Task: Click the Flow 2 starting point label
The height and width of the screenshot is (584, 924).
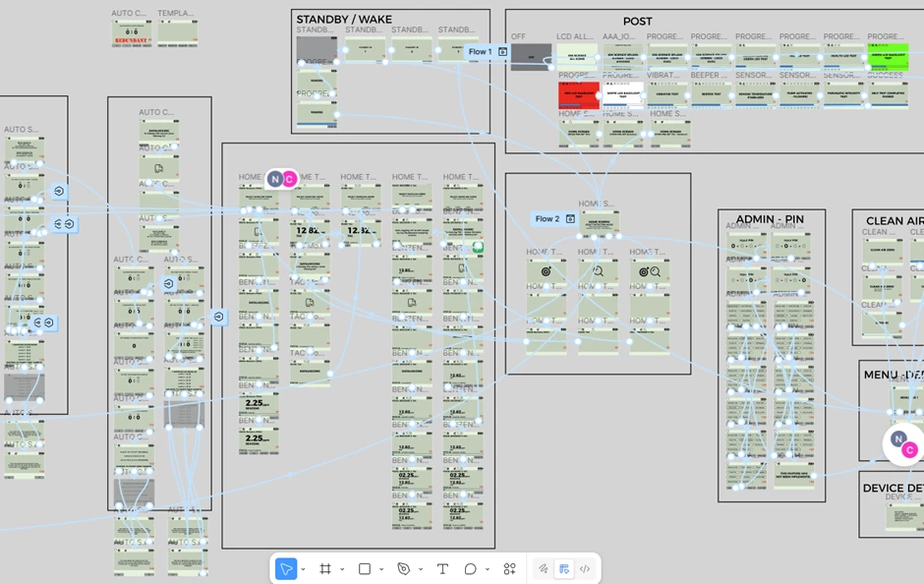Action: pyautogui.click(x=548, y=218)
